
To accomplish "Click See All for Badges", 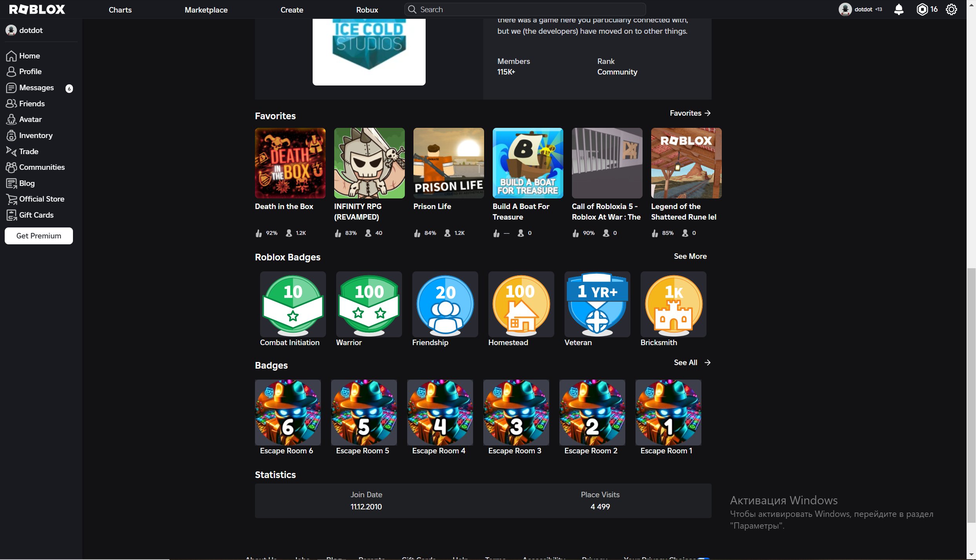I will [692, 362].
